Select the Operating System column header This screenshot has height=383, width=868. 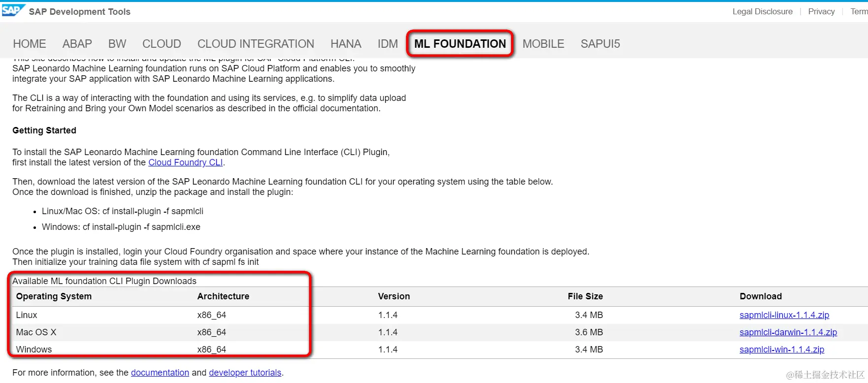click(x=54, y=296)
